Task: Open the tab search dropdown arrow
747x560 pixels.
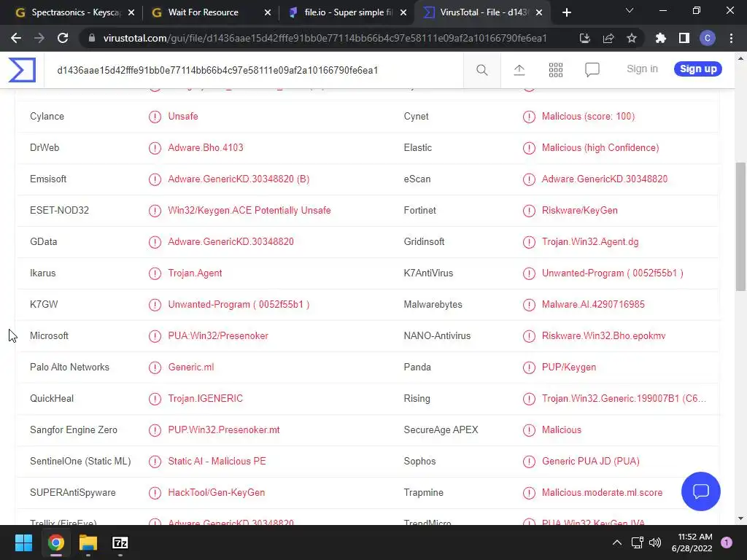Action: click(x=630, y=10)
